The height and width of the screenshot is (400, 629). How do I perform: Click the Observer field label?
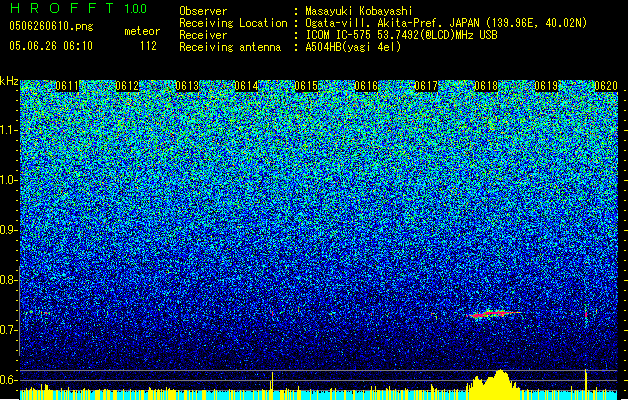(203, 11)
